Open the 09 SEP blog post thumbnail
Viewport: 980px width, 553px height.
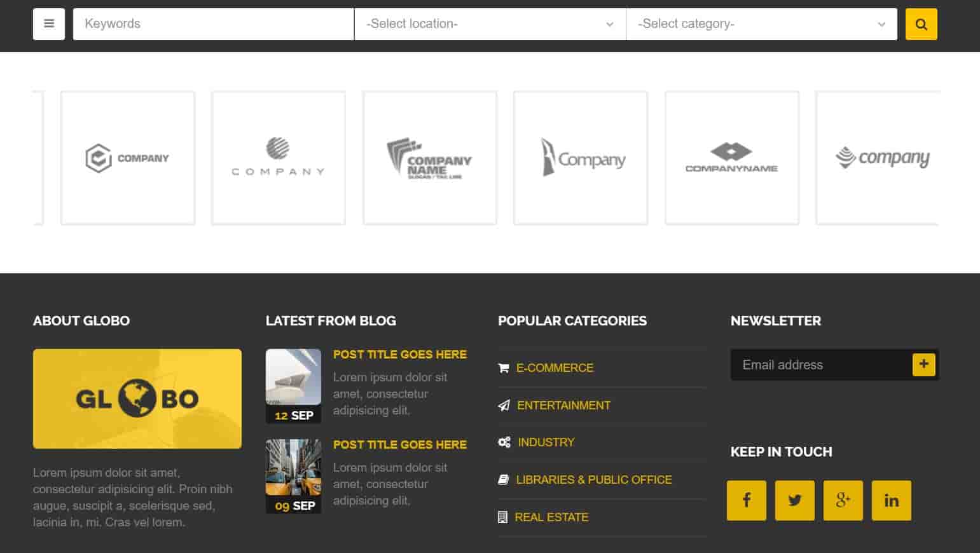click(293, 468)
